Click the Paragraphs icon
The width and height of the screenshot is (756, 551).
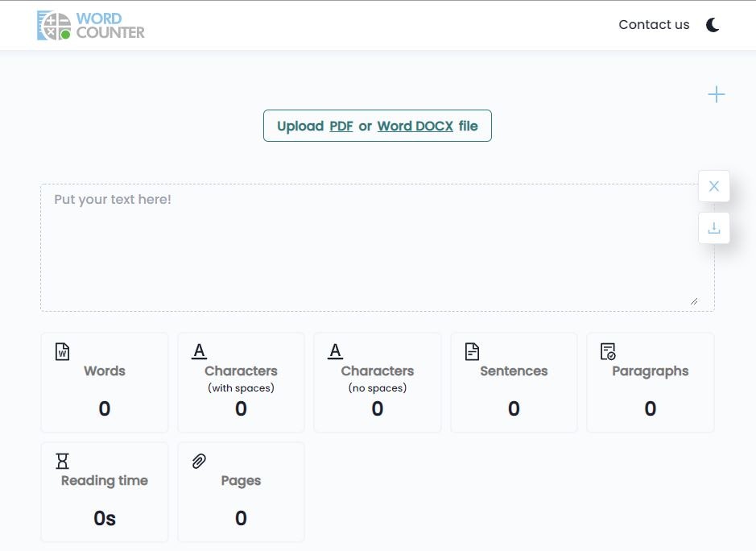point(608,351)
